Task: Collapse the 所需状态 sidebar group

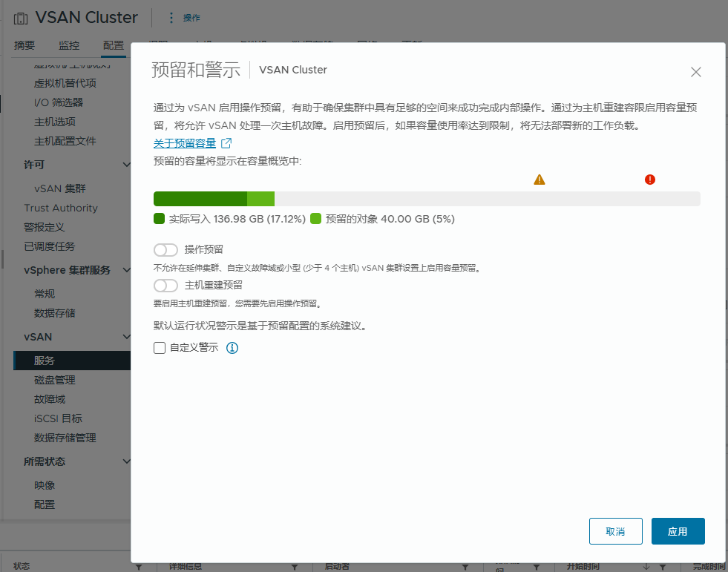Action: tap(126, 461)
